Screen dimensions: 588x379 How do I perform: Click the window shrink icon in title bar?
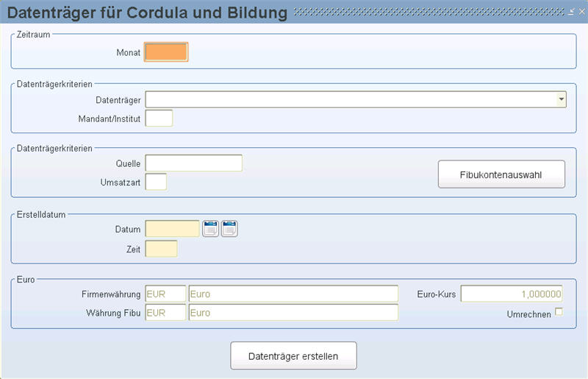(571, 12)
